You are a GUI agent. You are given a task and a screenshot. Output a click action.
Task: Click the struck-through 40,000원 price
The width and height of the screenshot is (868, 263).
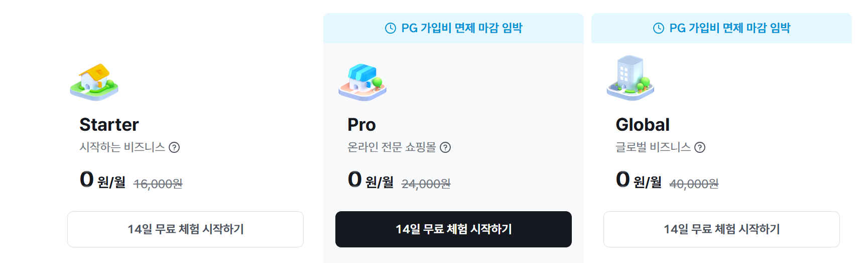click(x=694, y=184)
